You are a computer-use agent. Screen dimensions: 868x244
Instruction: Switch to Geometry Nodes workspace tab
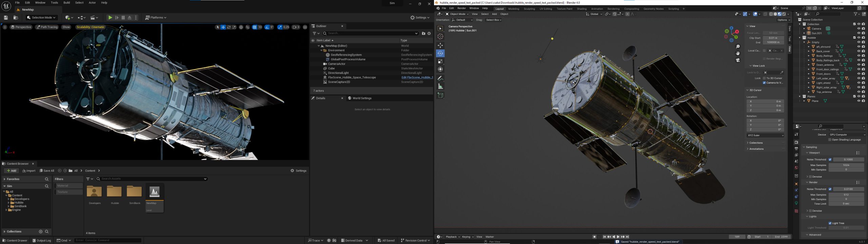(653, 9)
